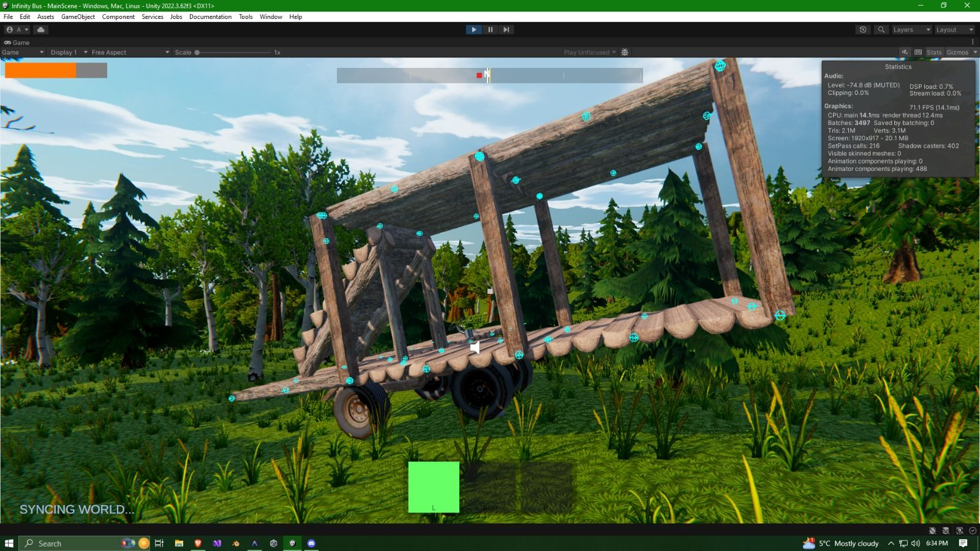
Task: Open the Play Unfocused dropdown
Action: click(x=590, y=52)
